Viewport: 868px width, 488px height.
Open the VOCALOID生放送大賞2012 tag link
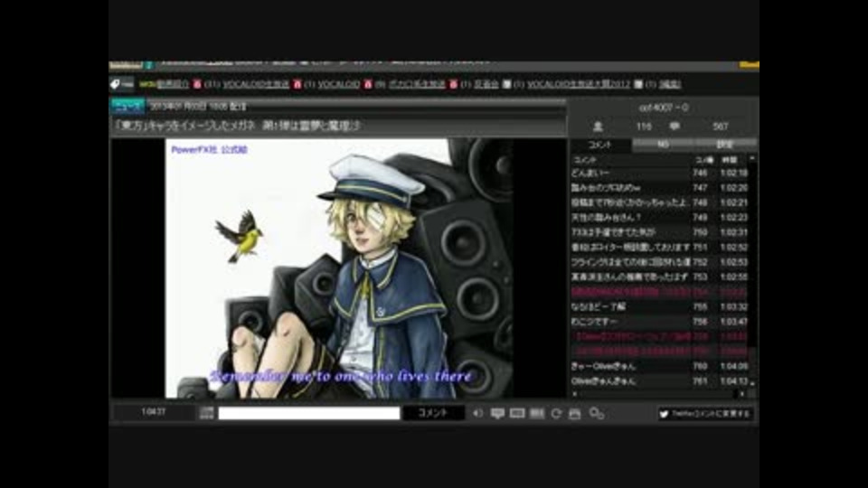(579, 85)
